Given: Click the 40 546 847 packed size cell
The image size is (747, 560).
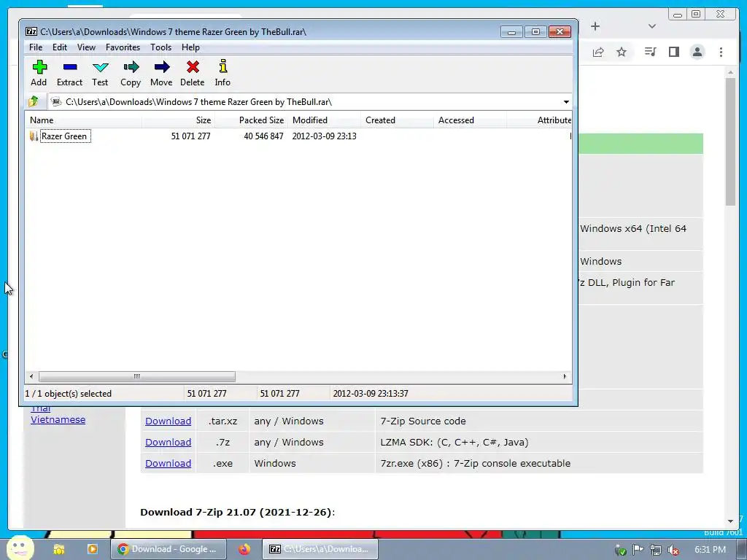Looking at the screenshot, I should [263, 136].
